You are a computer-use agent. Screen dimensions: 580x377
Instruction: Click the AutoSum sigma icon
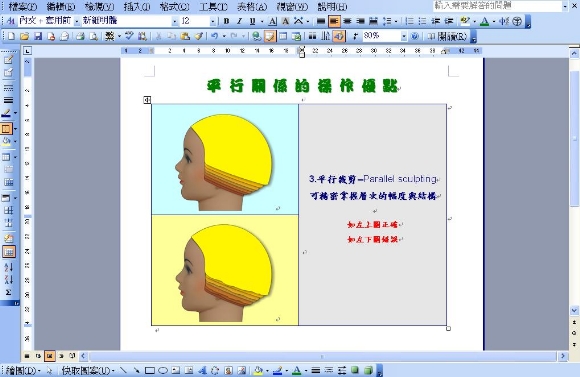pos(8,292)
